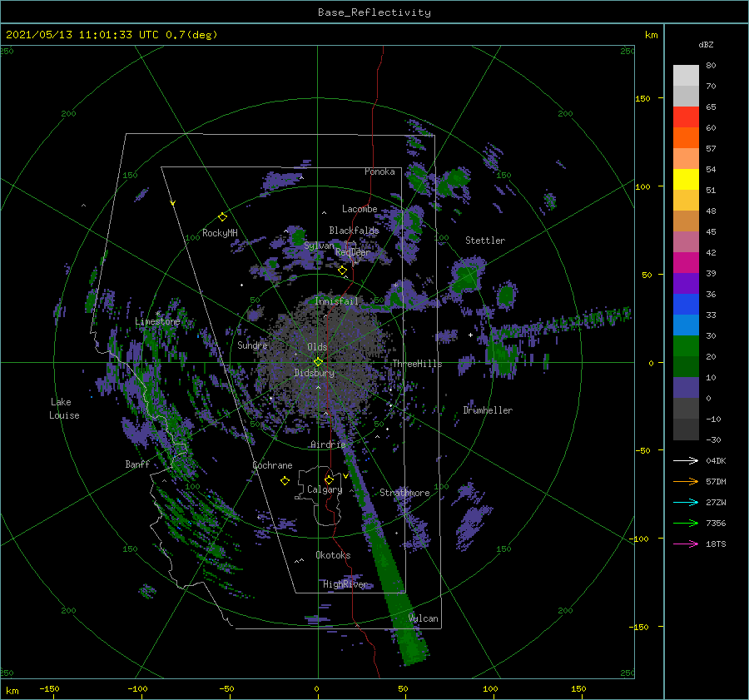Select the yellow diamond marker below RedDeer

pos(342,271)
